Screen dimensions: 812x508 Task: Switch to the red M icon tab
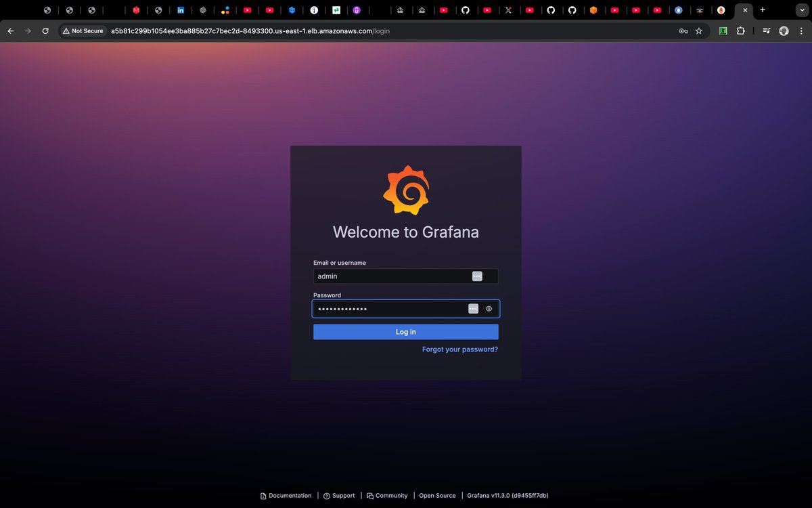pyautogui.click(x=136, y=10)
